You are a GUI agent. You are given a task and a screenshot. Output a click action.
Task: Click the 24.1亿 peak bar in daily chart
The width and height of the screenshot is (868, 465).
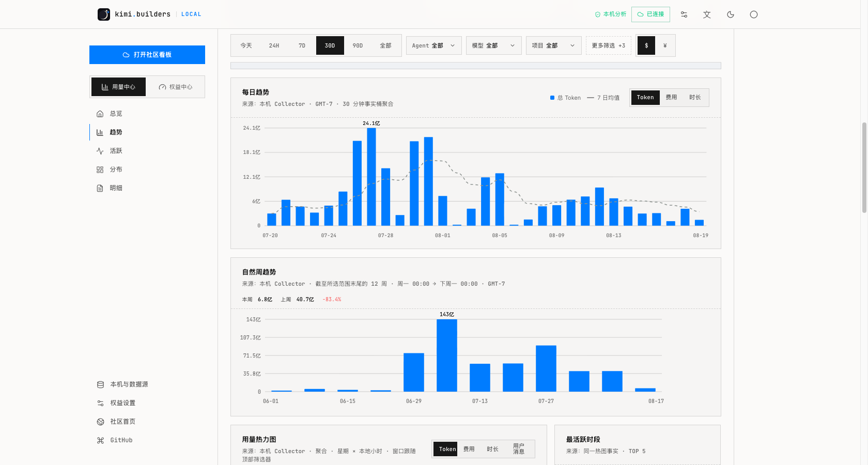coord(371,177)
